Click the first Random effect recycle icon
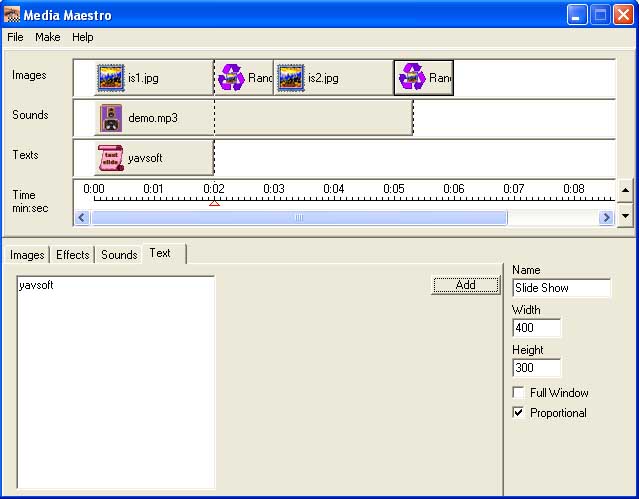Screen dimensions: 639x499 tap(231, 77)
